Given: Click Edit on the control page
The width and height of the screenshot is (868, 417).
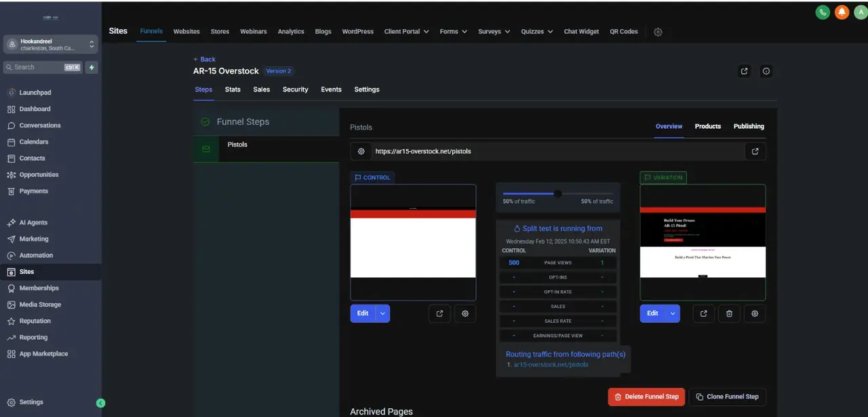Looking at the screenshot, I should pos(363,313).
